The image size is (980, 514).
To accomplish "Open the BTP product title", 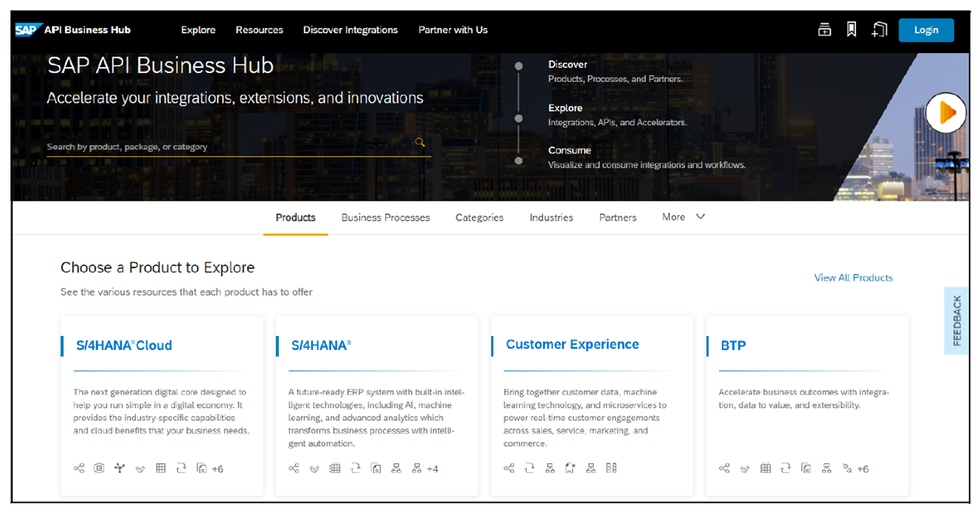I will pyautogui.click(x=733, y=345).
